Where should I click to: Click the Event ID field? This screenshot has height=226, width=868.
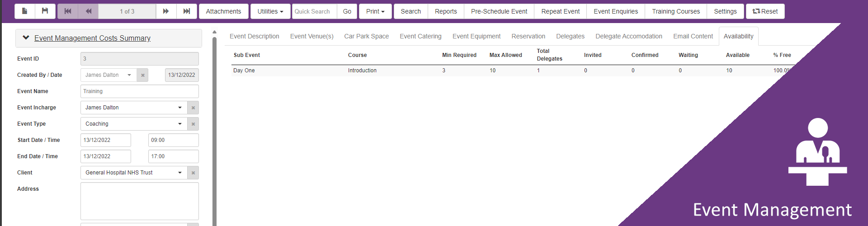tap(140, 59)
